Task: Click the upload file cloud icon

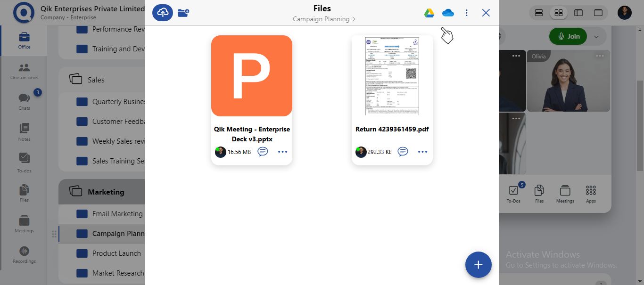Action: (162, 13)
